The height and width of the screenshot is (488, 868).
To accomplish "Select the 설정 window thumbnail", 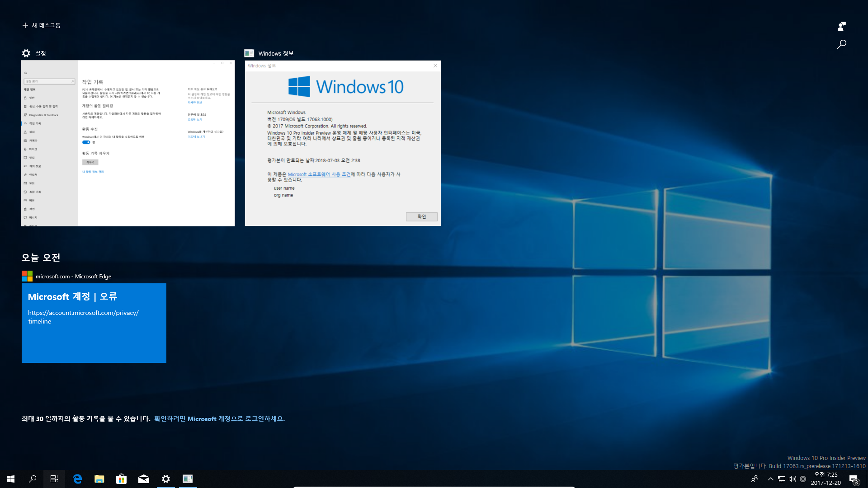I will point(128,143).
